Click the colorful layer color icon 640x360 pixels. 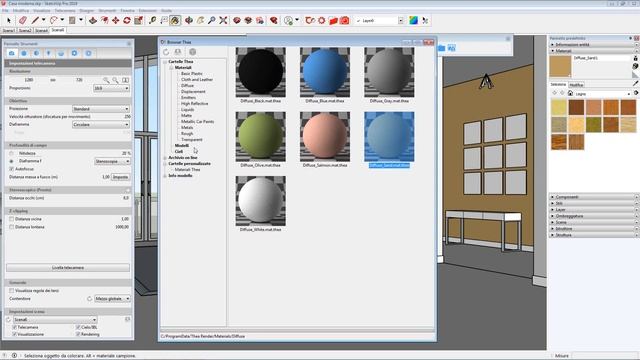413,20
